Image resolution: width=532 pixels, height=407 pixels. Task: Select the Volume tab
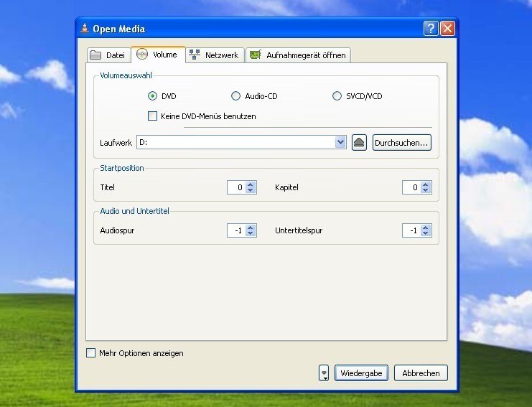coord(158,55)
